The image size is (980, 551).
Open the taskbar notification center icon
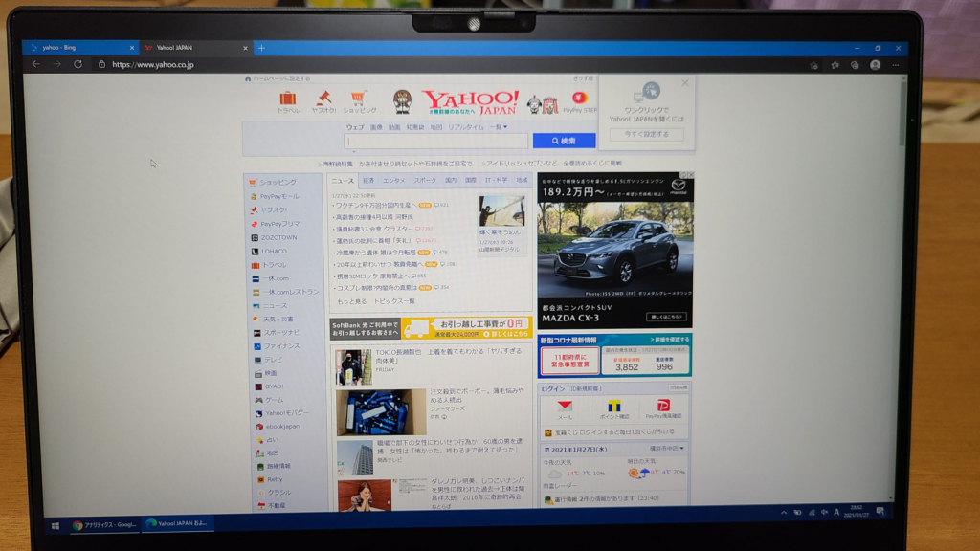(x=880, y=512)
